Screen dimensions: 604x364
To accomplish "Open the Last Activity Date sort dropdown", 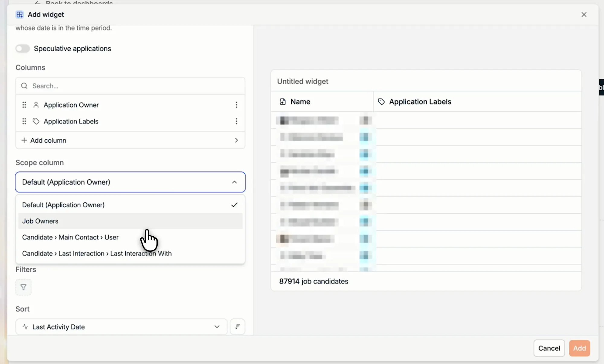I will pyautogui.click(x=121, y=327).
